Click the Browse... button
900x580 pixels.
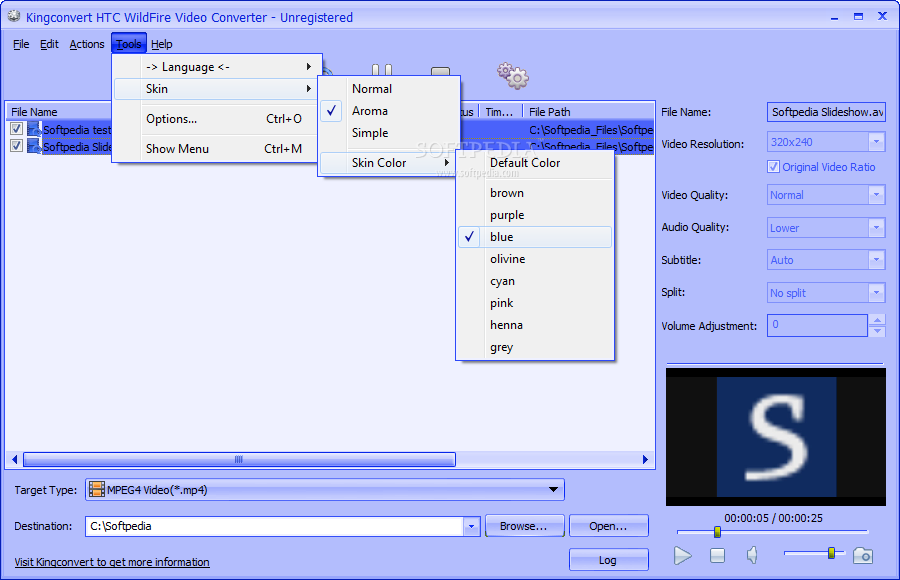click(524, 526)
